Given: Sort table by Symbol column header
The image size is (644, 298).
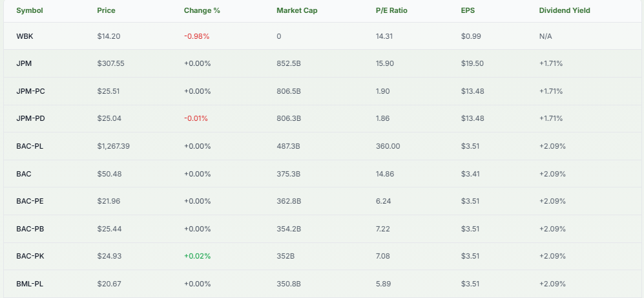Looking at the screenshot, I should [x=29, y=10].
